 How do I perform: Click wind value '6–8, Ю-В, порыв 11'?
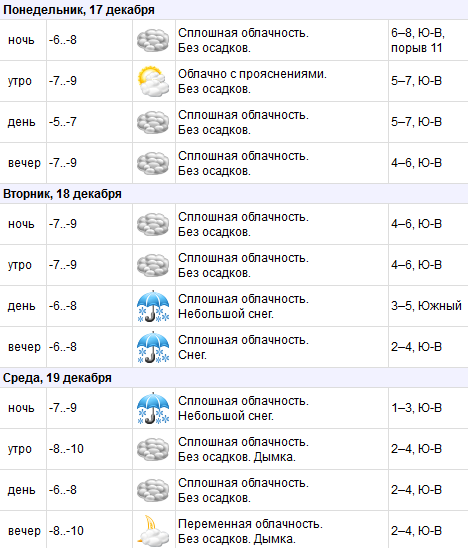pyautogui.click(x=418, y=40)
